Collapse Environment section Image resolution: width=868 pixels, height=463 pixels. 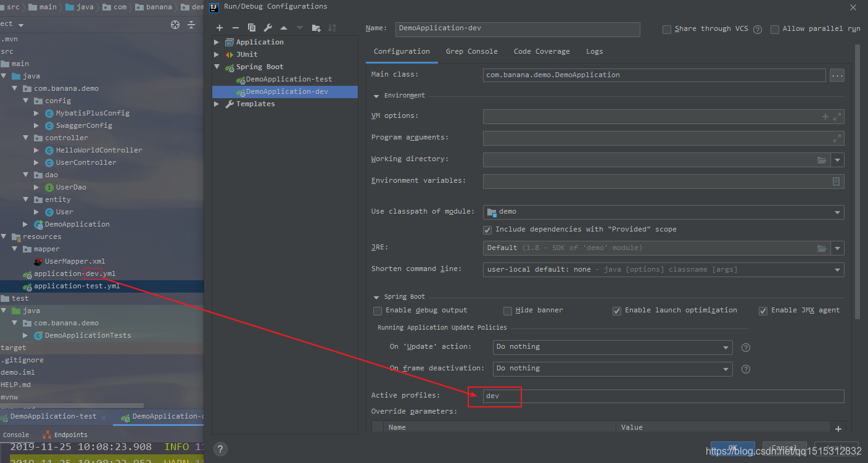[376, 96]
